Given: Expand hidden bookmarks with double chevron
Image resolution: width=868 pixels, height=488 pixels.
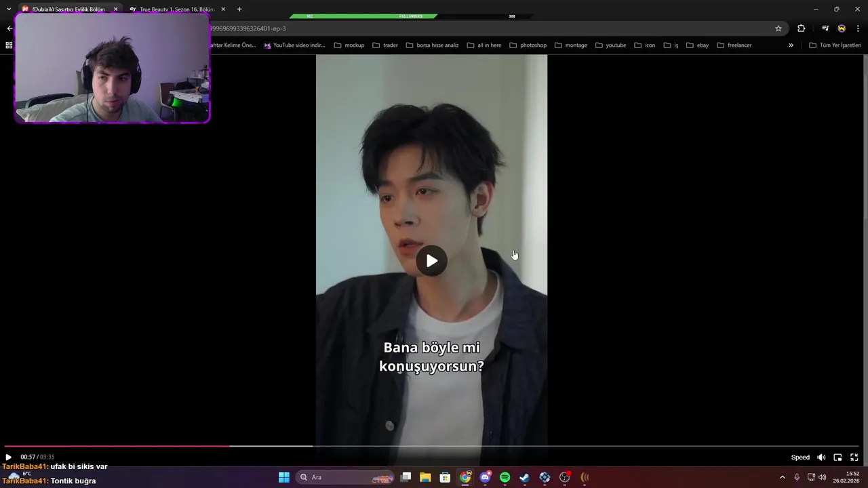Looking at the screenshot, I should click(x=791, y=45).
